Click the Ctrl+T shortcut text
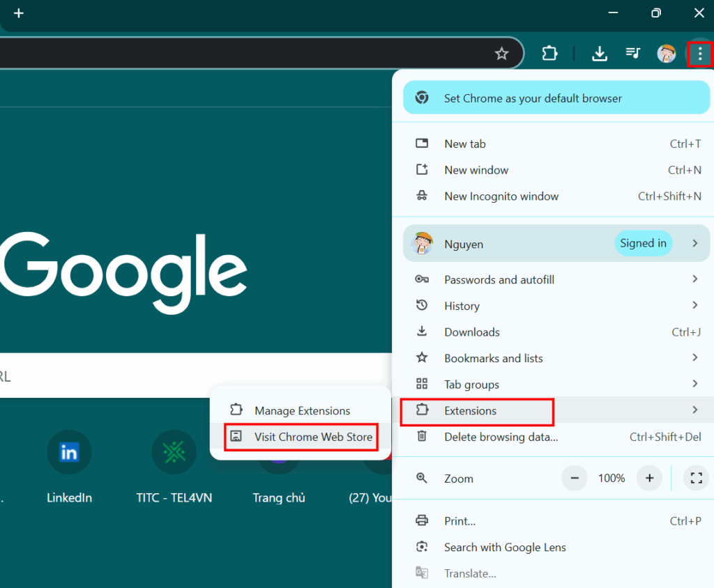 (685, 144)
